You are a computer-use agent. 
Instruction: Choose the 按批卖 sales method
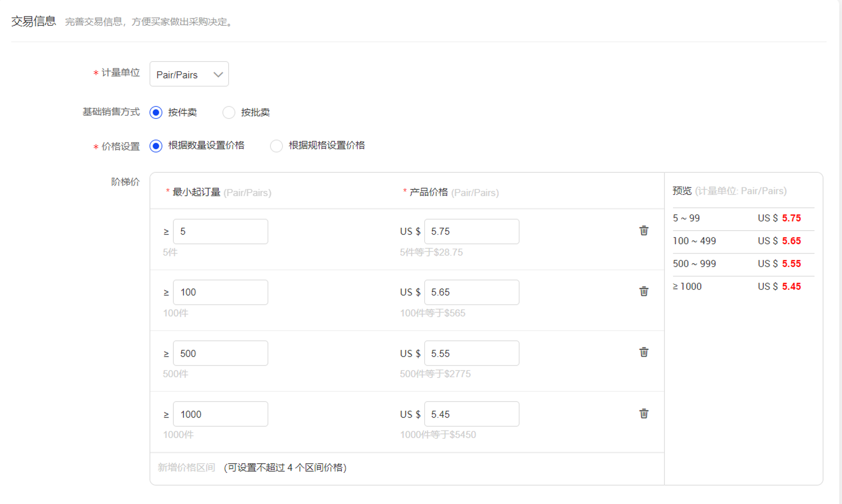pyautogui.click(x=229, y=113)
